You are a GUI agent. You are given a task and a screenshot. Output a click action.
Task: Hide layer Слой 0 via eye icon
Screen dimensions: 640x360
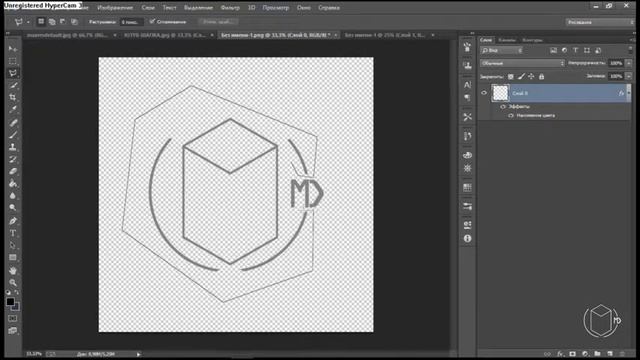pos(484,93)
